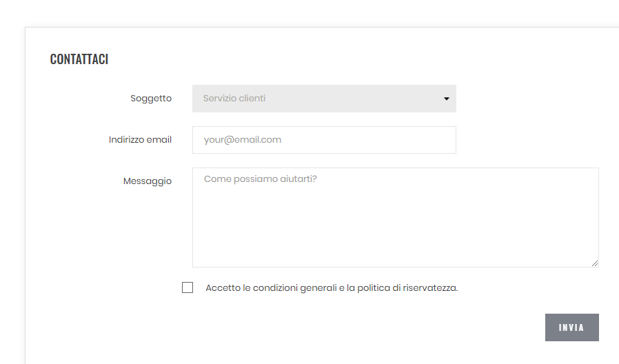619x364 pixels.
Task: Focus the Indirizzo email input field
Action: point(324,140)
